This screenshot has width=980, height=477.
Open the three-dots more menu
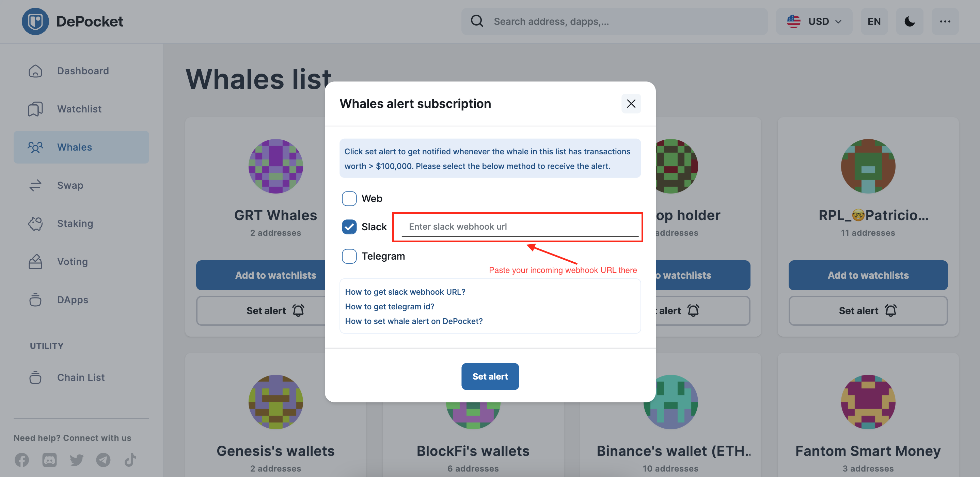tap(945, 21)
